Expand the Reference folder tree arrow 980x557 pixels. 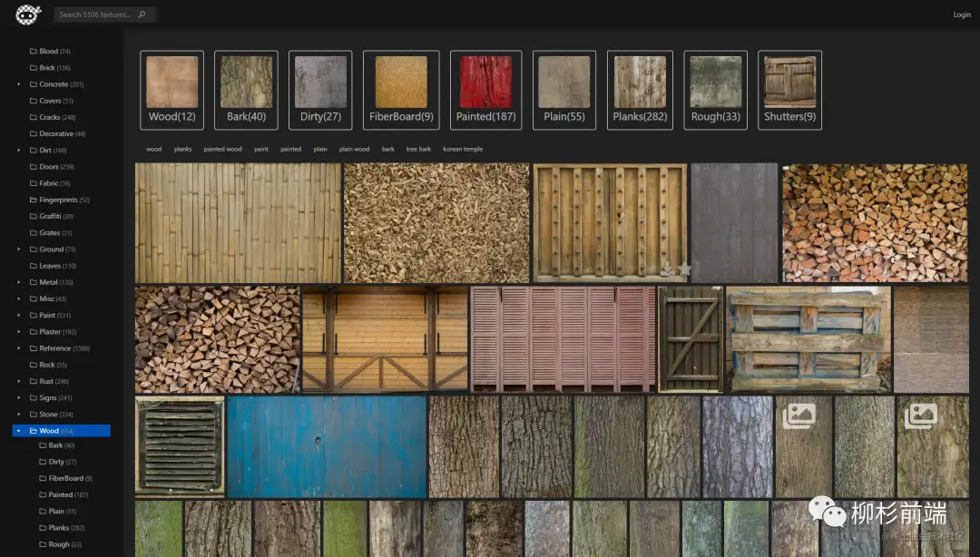[19, 348]
